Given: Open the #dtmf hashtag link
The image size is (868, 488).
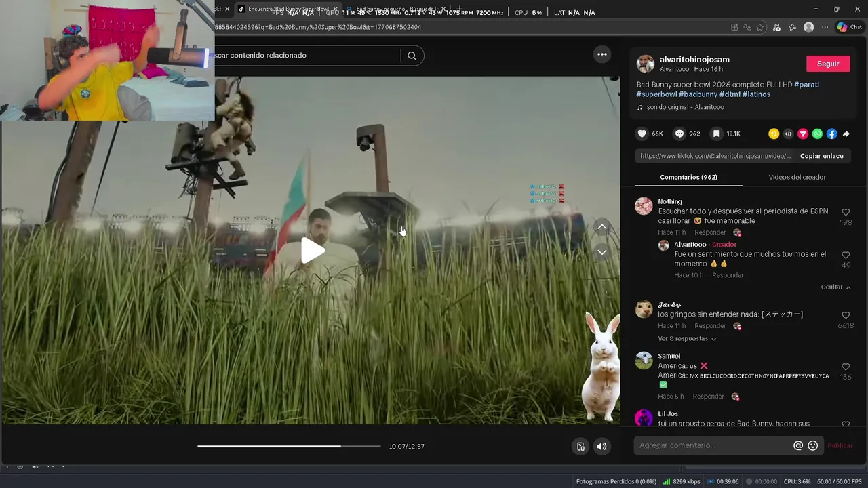Looking at the screenshot, I should point(730,94).
